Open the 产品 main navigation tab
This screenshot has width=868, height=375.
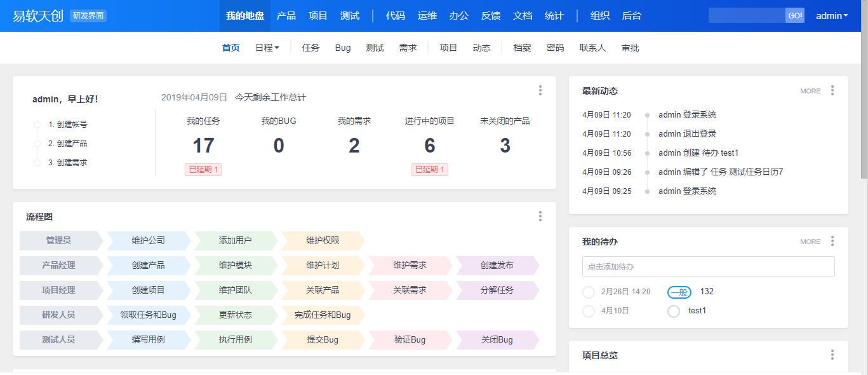(x=286, y=16)
